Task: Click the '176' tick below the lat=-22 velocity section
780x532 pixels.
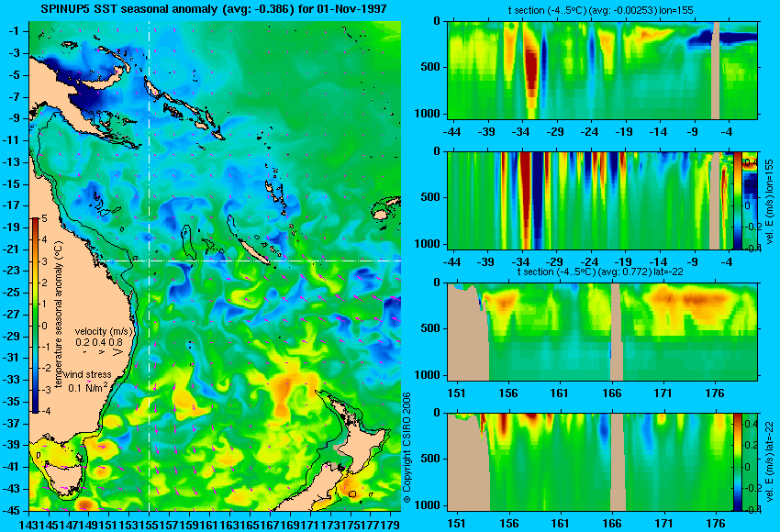Action: [716, 524]
